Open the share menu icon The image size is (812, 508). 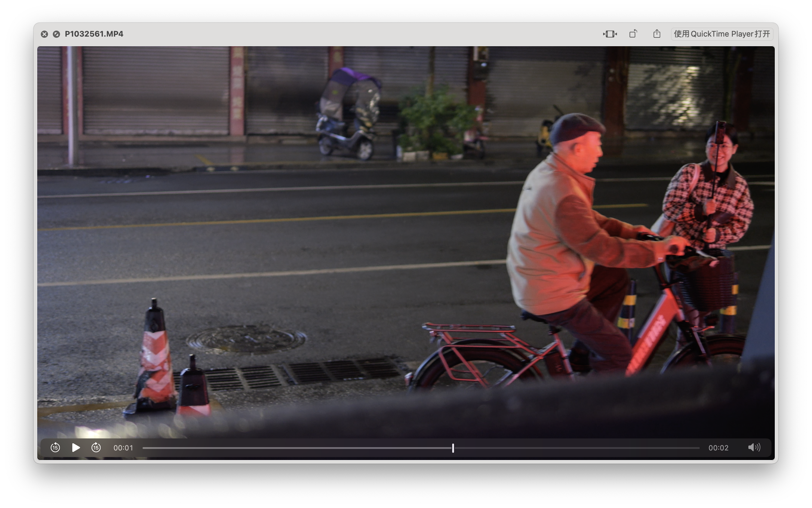pyautogui.click(x=657, y=34)
